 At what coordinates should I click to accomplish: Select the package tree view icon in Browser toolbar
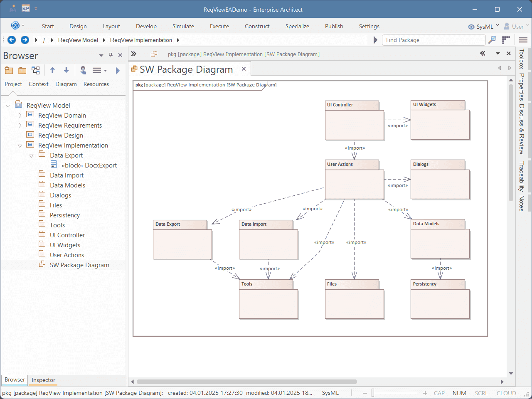click(35, 70)
